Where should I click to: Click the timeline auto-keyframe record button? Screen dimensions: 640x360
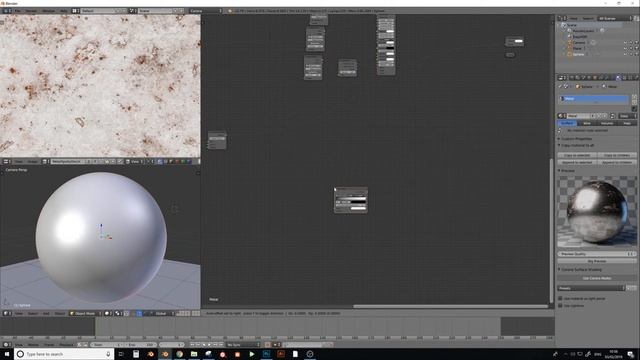(x=267, y=344)
